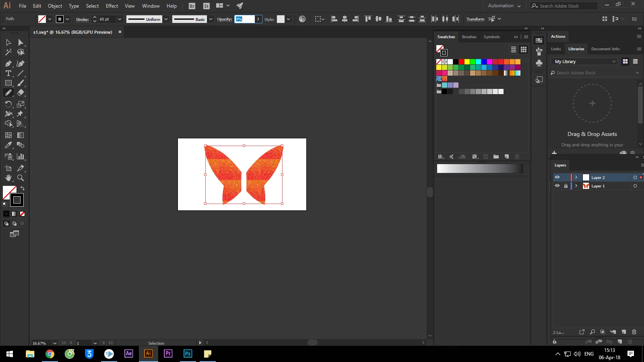Open the Automation workspace dropdown

coord(504,6)
